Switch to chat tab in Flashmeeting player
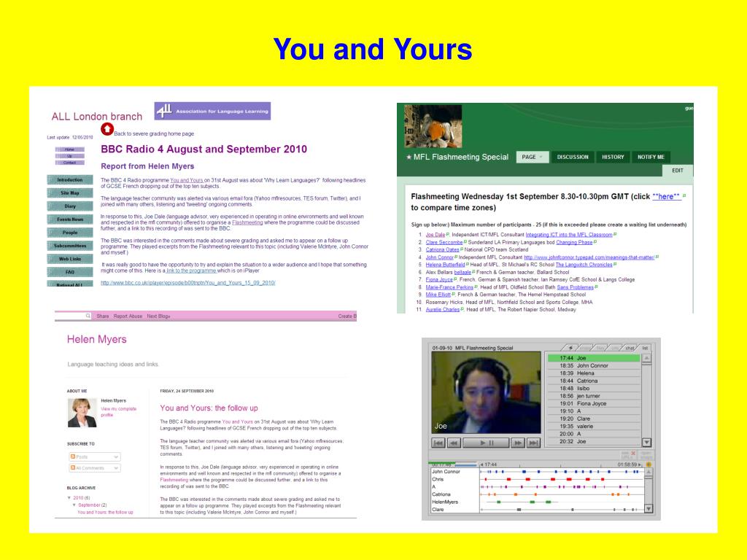Screen dimensions: 747x560 (630, 348)
